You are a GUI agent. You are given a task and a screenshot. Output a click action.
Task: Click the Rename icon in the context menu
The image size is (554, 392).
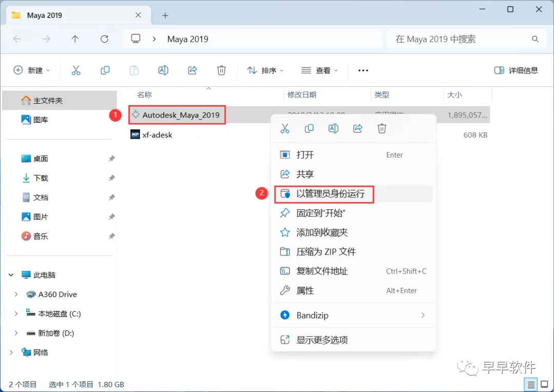[333, 128]
